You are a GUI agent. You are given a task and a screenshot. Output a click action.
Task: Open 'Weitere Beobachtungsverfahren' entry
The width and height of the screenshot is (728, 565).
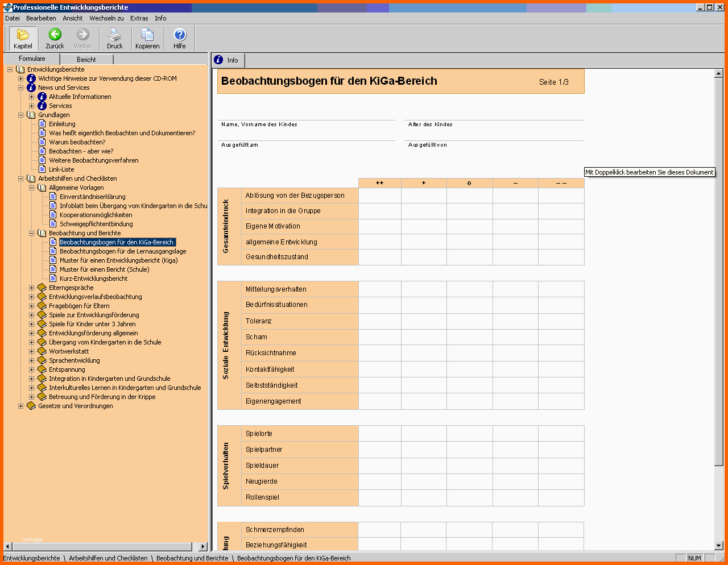click(x=94, y=160)
